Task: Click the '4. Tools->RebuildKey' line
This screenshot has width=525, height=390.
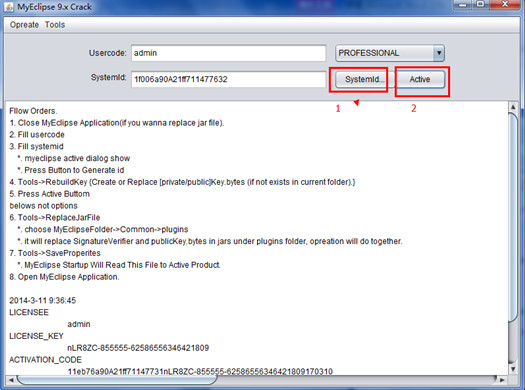Action: (x=182, y=182)
